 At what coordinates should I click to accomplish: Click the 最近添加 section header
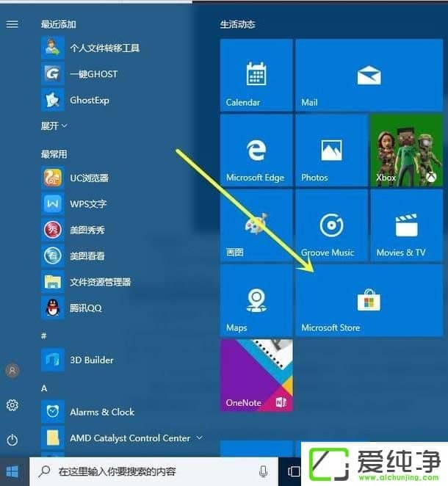(58, 24)
